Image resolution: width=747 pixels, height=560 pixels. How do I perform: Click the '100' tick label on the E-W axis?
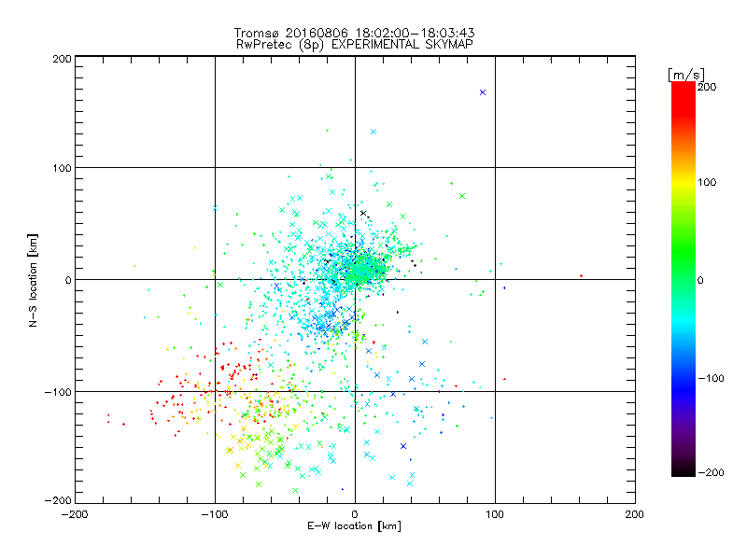[x=495, y=514]
